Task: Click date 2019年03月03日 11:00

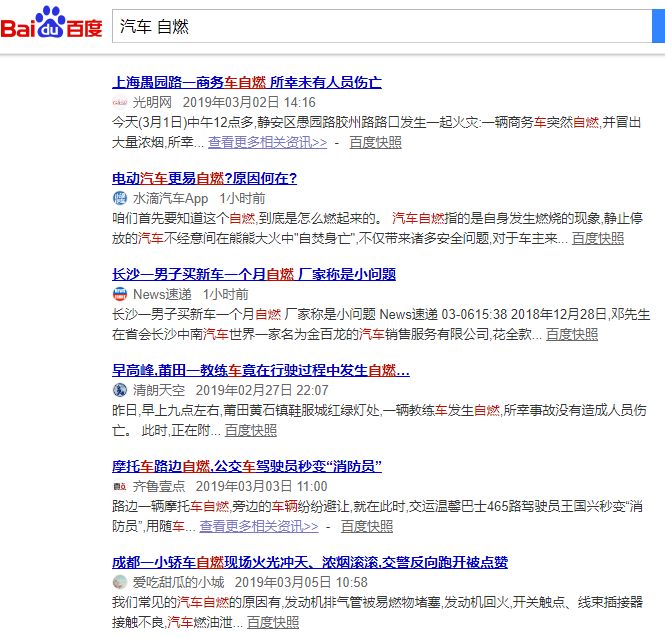Action: (x=261, y=486)
